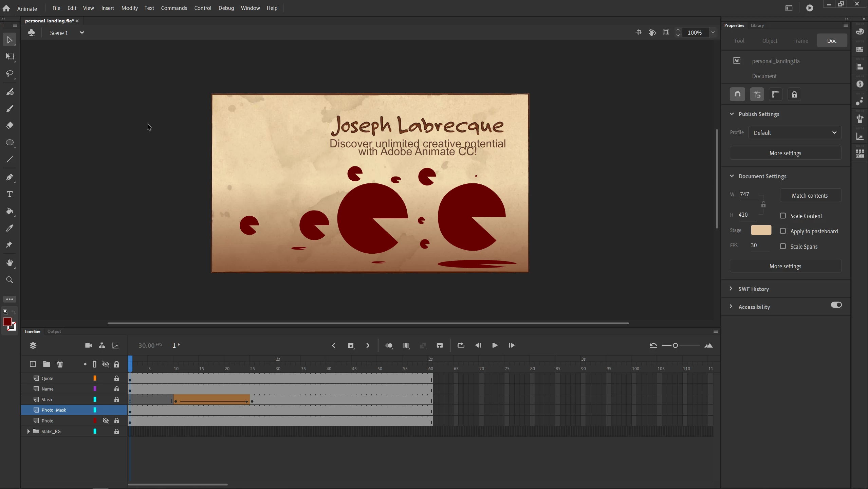Screen dimensions: 868x489
Task: Enable the Scale Content checkbox
Action: tap(783, 216)
